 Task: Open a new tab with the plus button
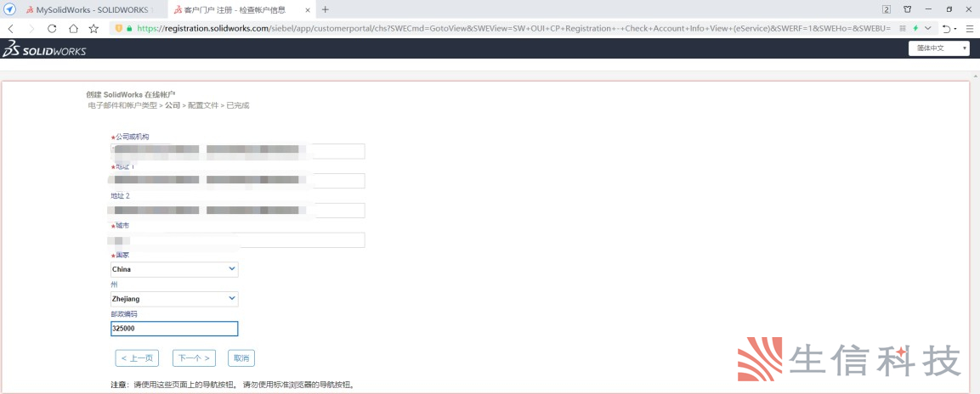click(325, 9)
